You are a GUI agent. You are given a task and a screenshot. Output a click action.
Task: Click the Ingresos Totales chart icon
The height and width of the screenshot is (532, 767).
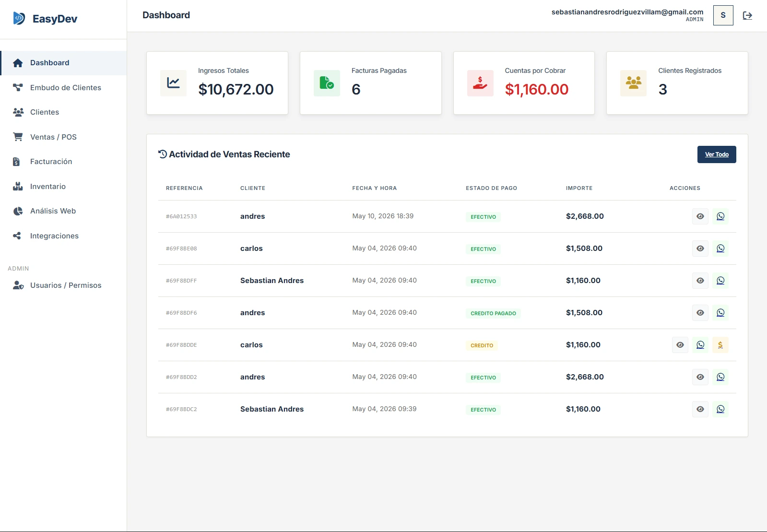tap(173, 83)
